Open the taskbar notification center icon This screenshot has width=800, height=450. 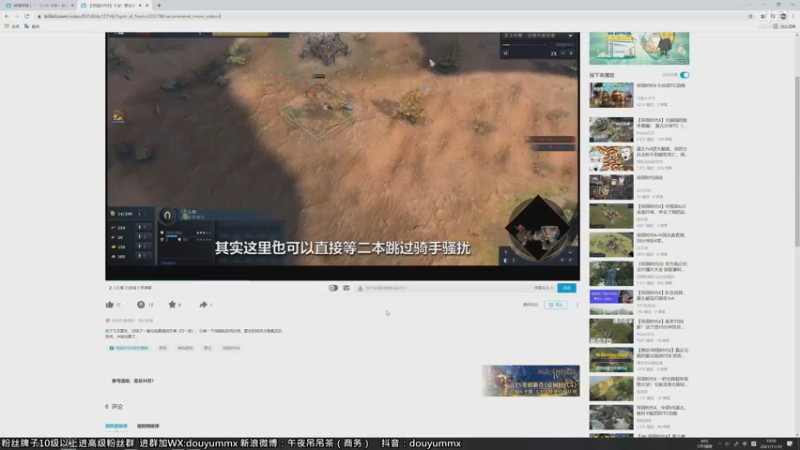790,443
